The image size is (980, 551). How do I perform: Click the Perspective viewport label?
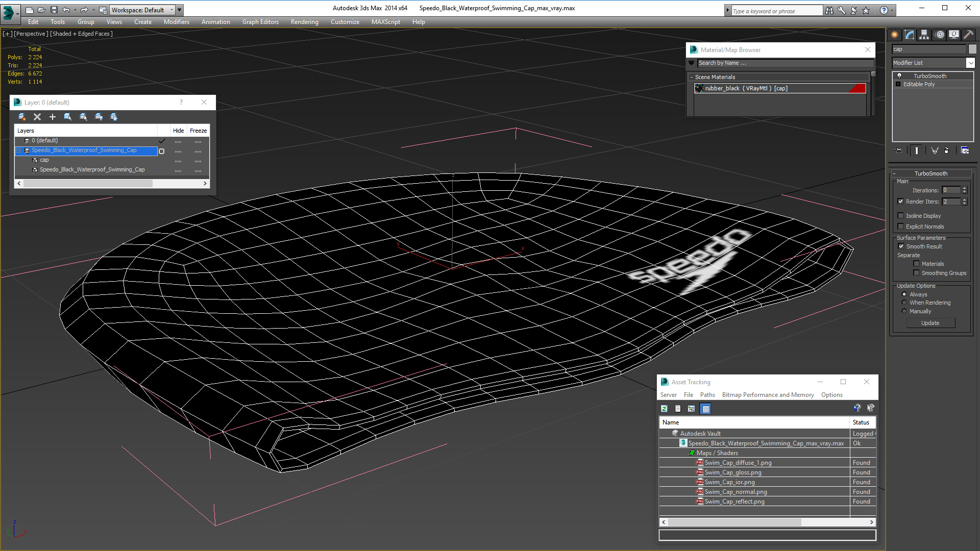coord(31,34)
